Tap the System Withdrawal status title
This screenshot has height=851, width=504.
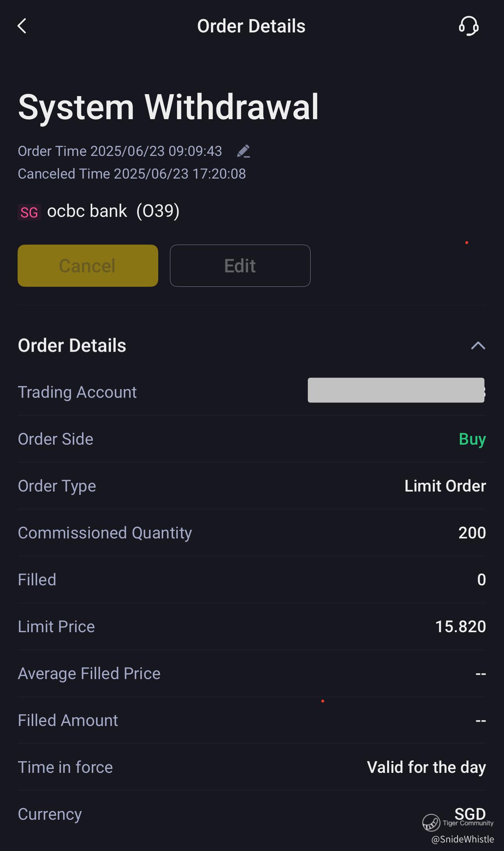(x=168, y=107)
